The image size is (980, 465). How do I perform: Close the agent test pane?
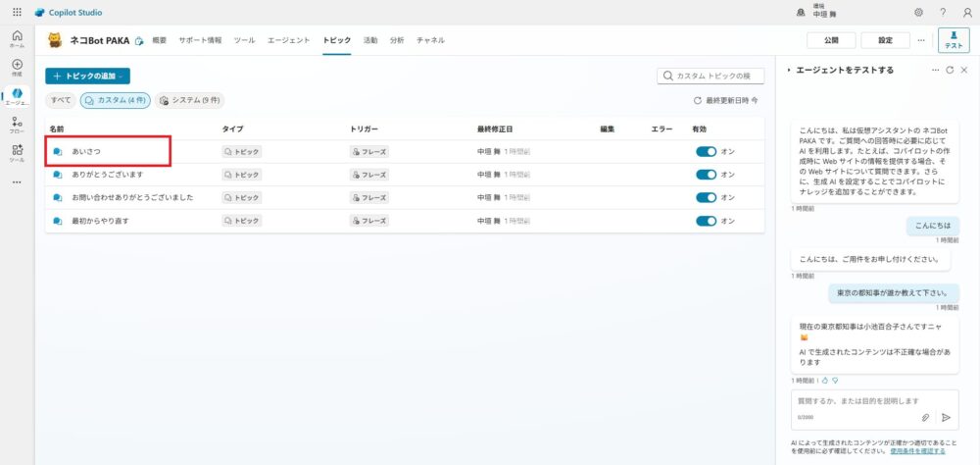point(963,70)
